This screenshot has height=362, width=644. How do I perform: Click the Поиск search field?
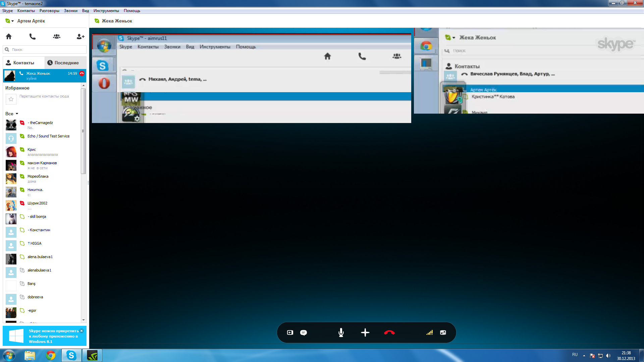coord(45,50)
